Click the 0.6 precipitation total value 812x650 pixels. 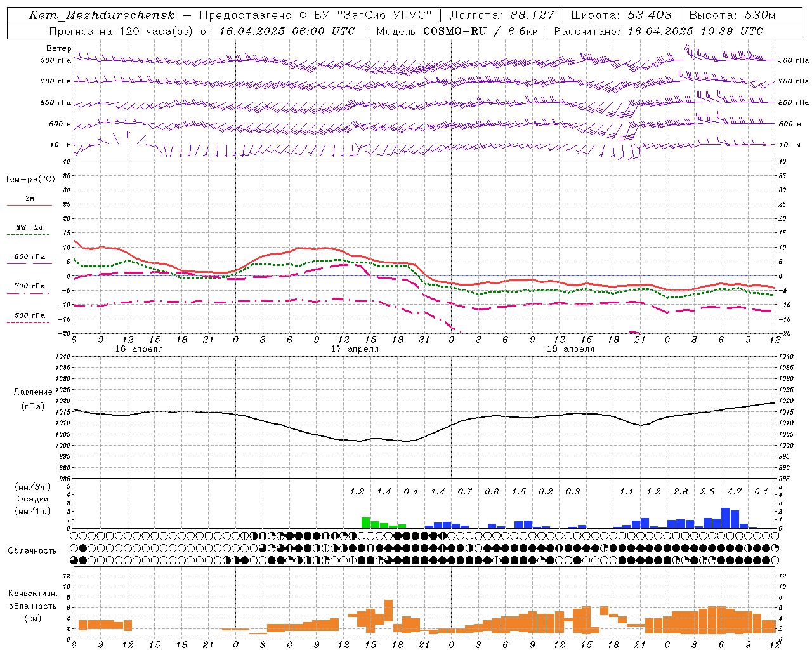pyautogui.click(x=492, y=492)
